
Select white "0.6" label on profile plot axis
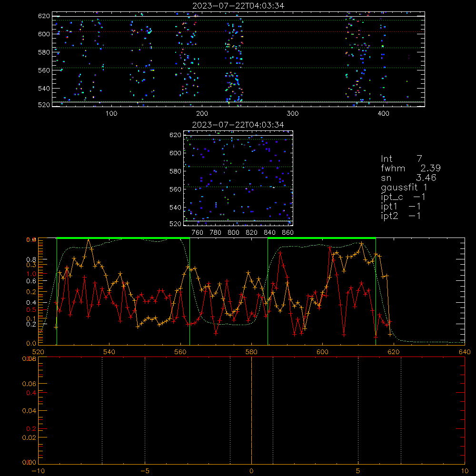pyautogui.click(x=31, y=281)
